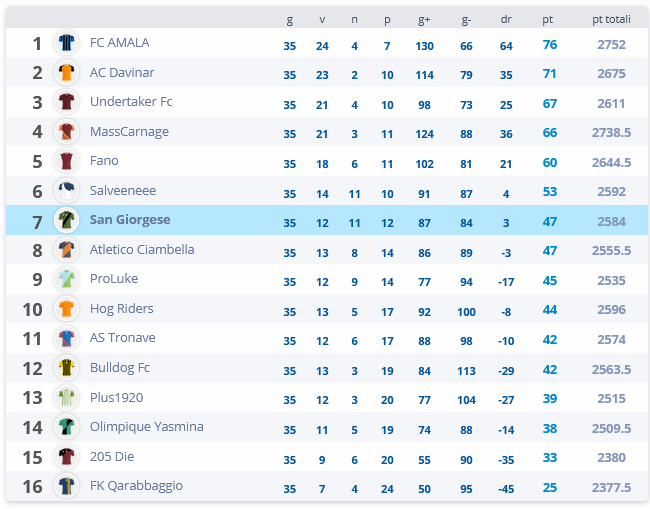Image resolution: width=650 pixels, height=509 pixels.
Task: Click the Hog Riders jersey icon
Action: [x=66, y=309]
